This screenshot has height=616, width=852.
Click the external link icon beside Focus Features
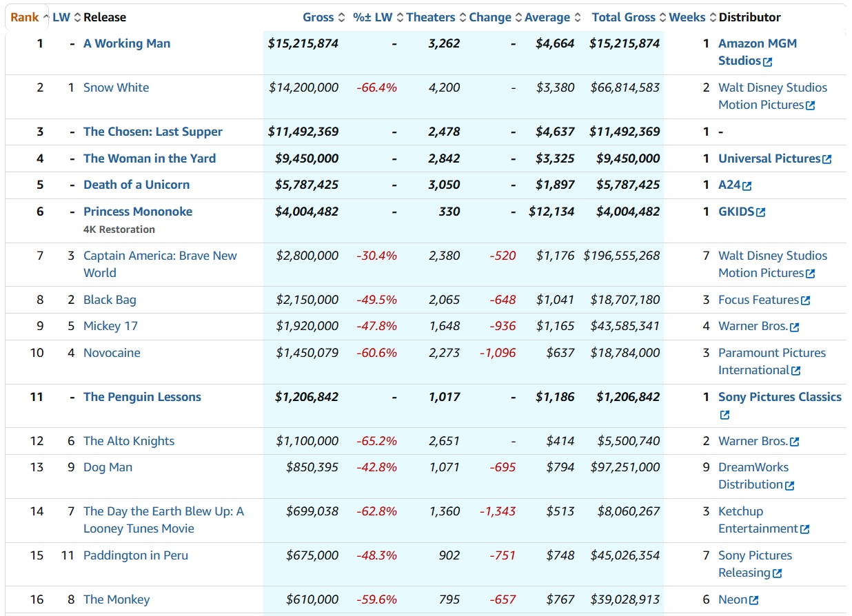click(x=806, y=300)
